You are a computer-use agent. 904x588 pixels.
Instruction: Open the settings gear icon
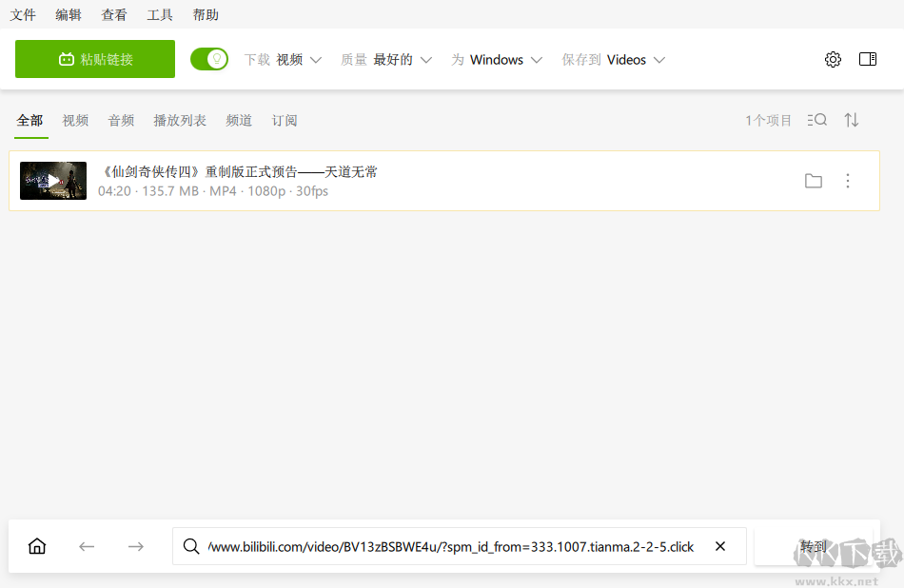pyautogui.click(x=833, y=59)
